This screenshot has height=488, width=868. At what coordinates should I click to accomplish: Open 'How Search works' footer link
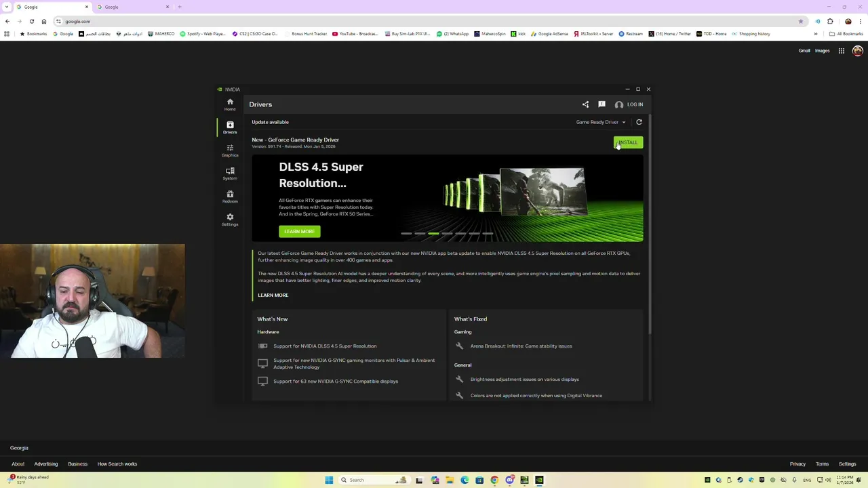click(117, 464)
